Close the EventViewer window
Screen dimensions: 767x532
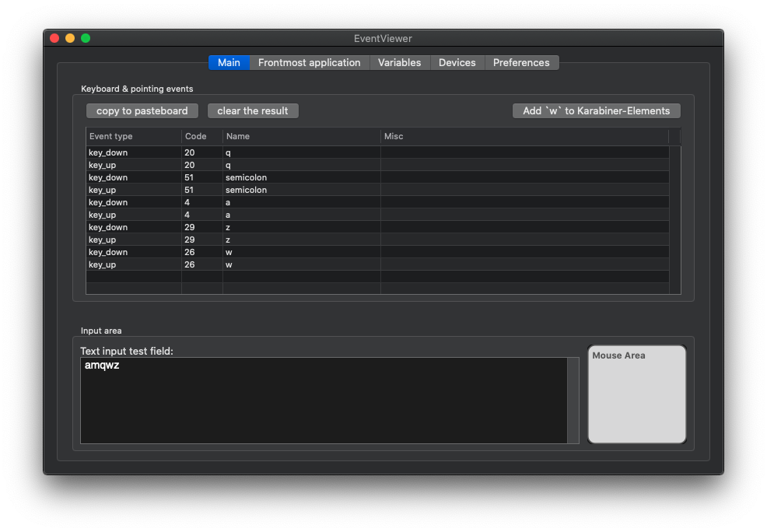point(54,38)
